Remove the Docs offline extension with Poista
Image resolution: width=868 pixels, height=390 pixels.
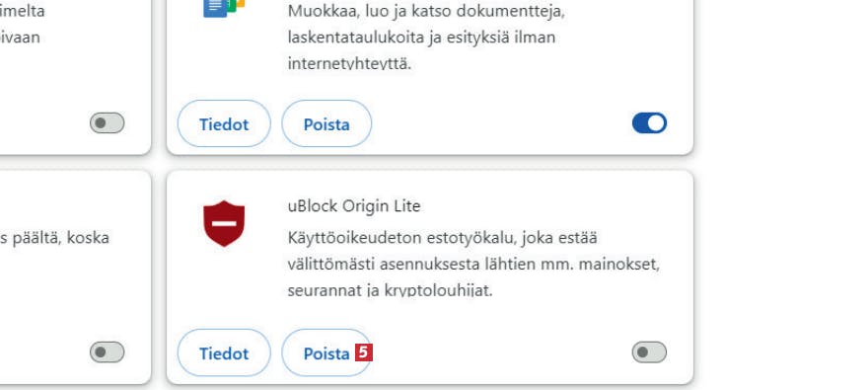click(x=326, y=123)
